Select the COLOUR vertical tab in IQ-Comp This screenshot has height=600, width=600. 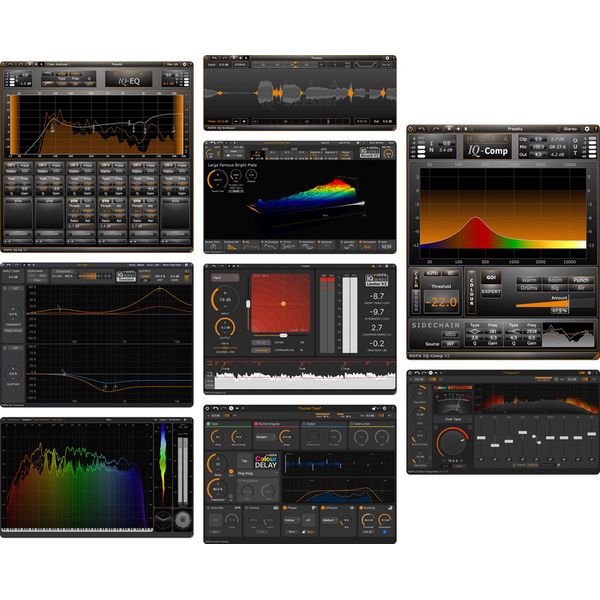point(471,292)
